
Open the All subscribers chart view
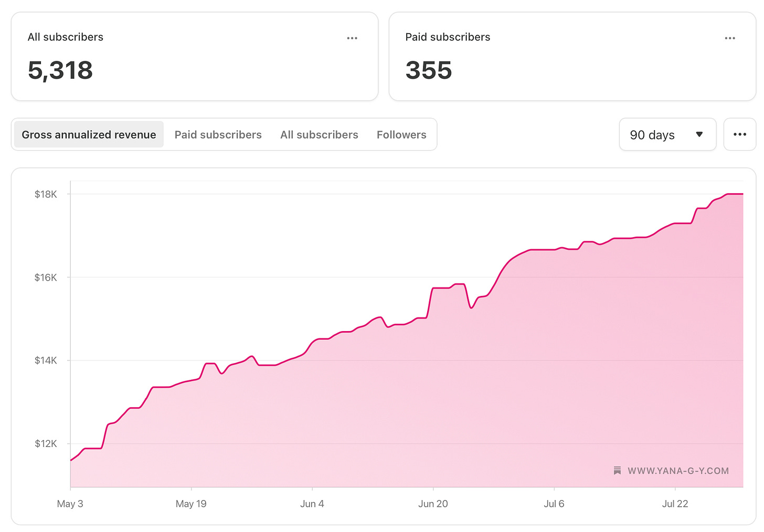point(319,134)
